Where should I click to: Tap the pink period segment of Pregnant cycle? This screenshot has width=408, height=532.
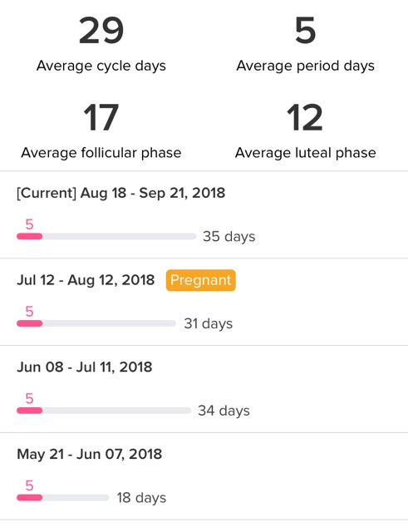click(30, 323)
